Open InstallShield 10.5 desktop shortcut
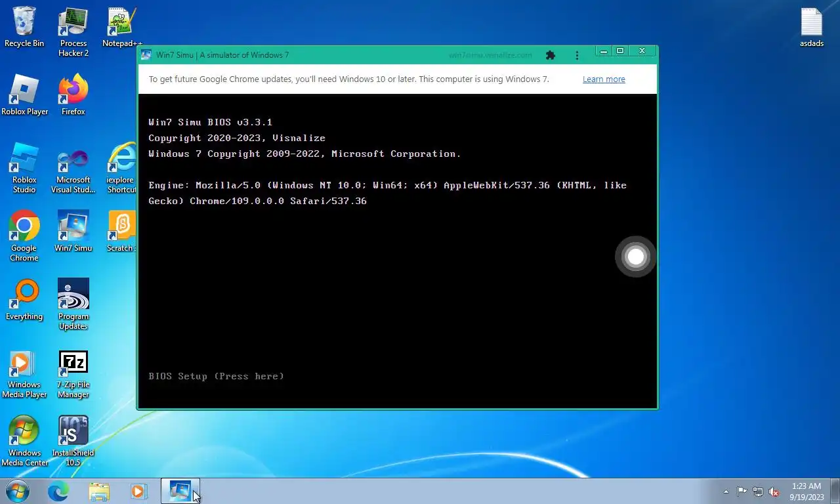This screenshot has width=840, height=504. tap(73, 441)
